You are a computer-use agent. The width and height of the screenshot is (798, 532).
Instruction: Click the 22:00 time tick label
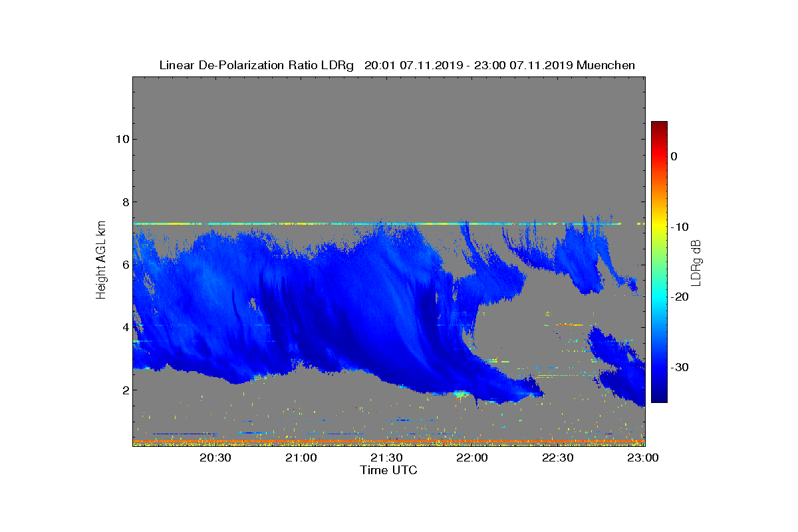[473, 458]
